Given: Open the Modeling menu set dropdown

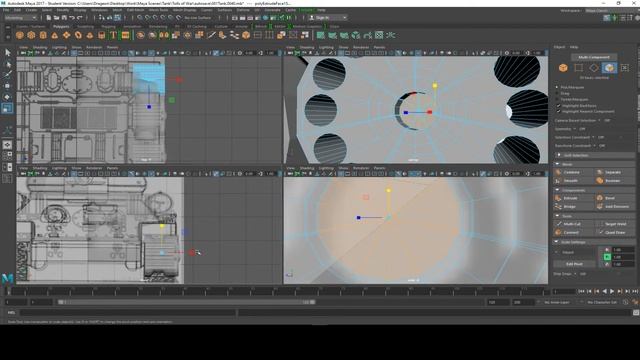Looking at the screenshot, I should (x=20, y=18).
